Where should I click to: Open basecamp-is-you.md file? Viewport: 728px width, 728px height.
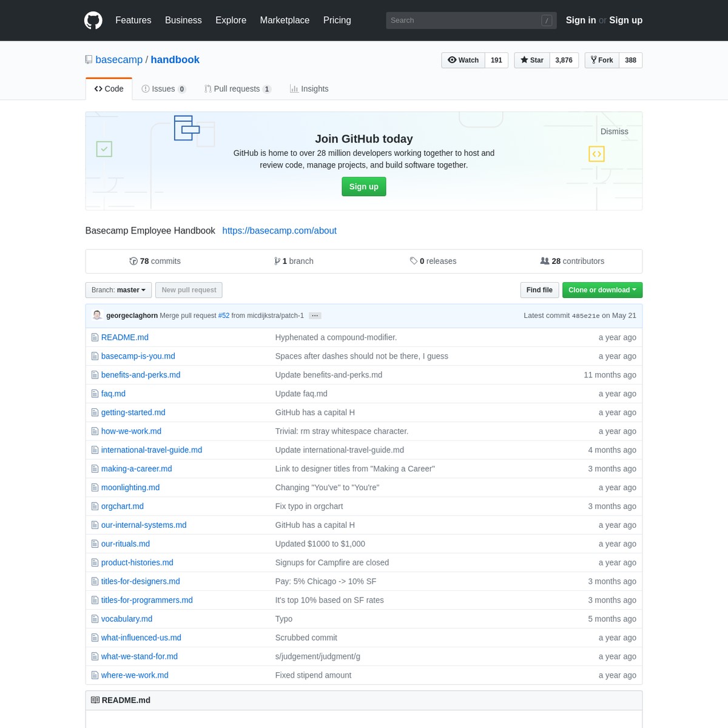(x=138, y=356)
